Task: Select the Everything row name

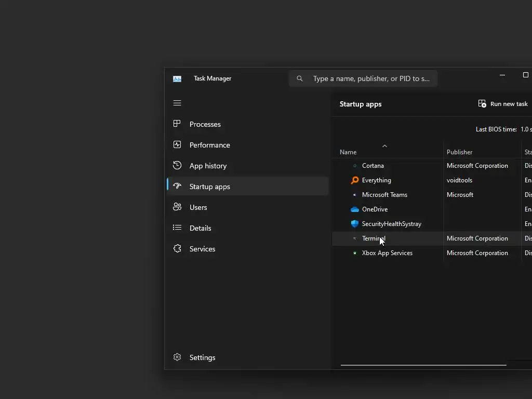Action: (377, 180)
